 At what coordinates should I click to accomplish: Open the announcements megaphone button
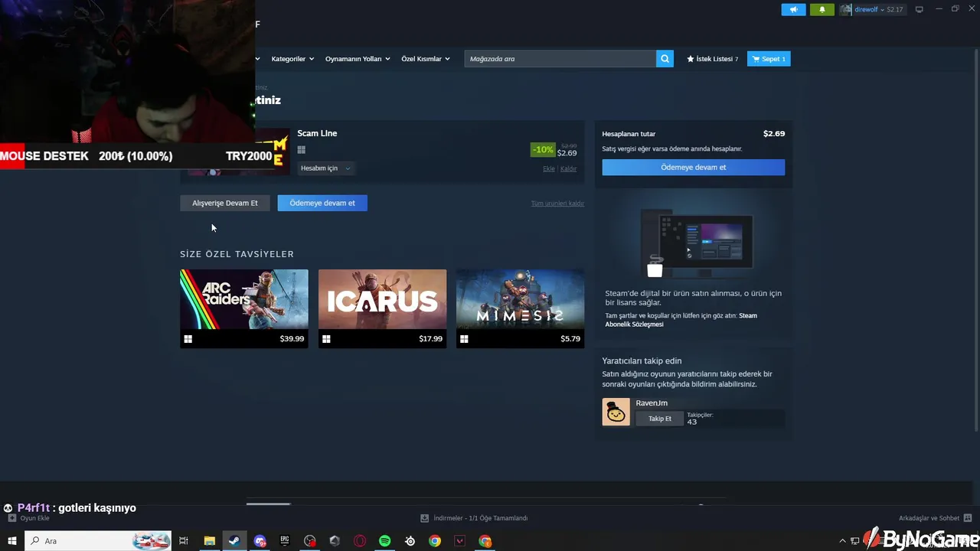(x=793, y=10)
